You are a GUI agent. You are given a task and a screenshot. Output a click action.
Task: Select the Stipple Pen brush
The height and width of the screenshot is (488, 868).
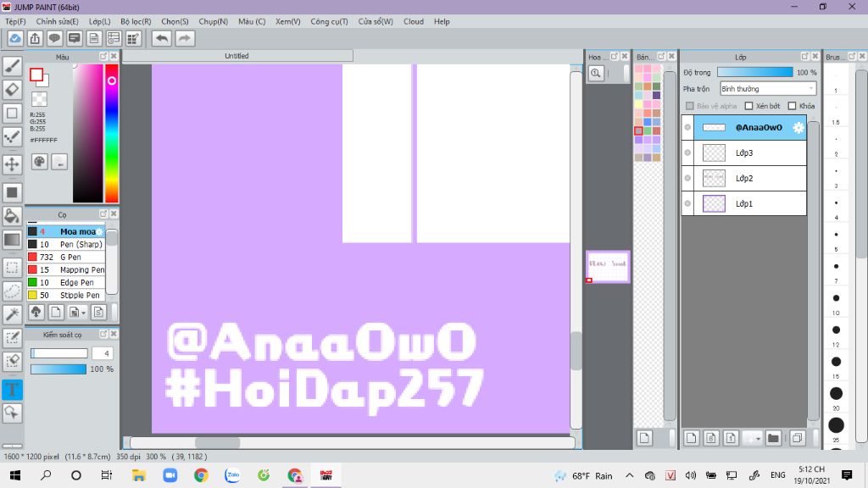66,295
